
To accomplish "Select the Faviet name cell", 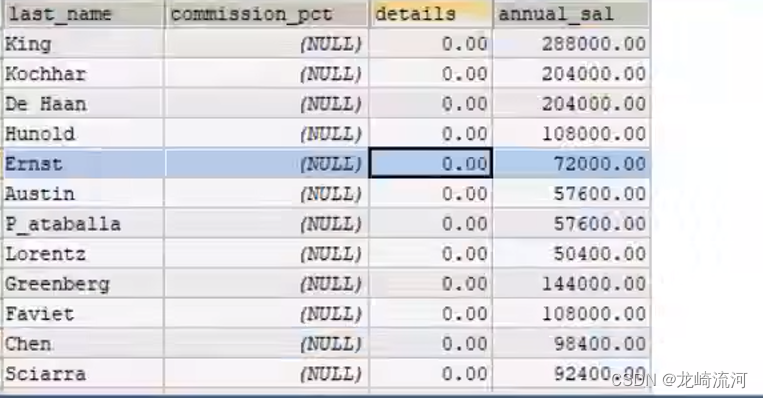I will pyautogui.click(x=83, y=314).
